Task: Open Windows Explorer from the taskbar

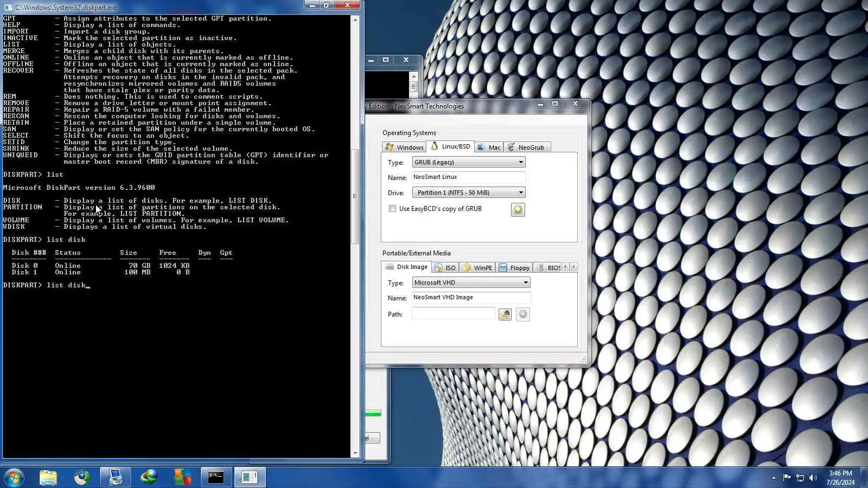Action: (48, 477)
